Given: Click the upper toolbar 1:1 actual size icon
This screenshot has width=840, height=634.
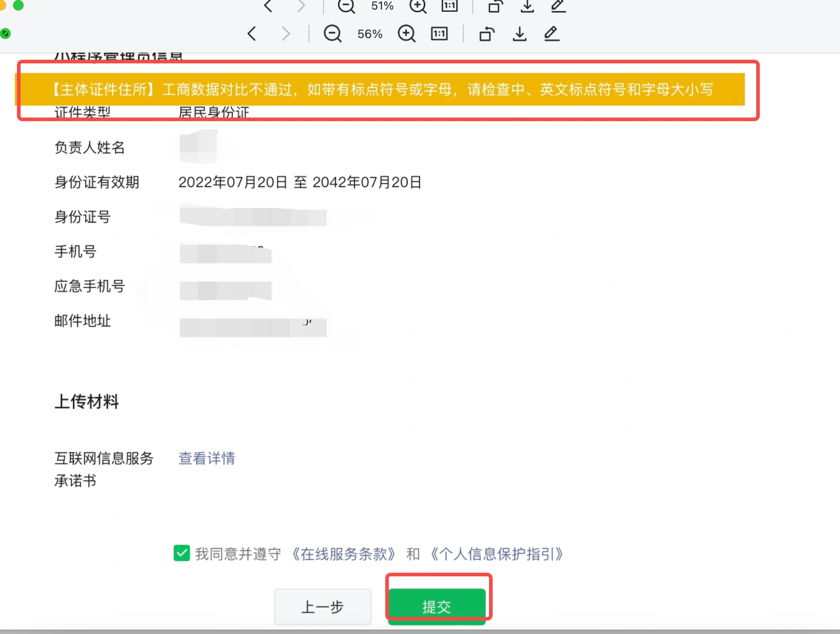Looking at the screenshot, I should 450,6.
